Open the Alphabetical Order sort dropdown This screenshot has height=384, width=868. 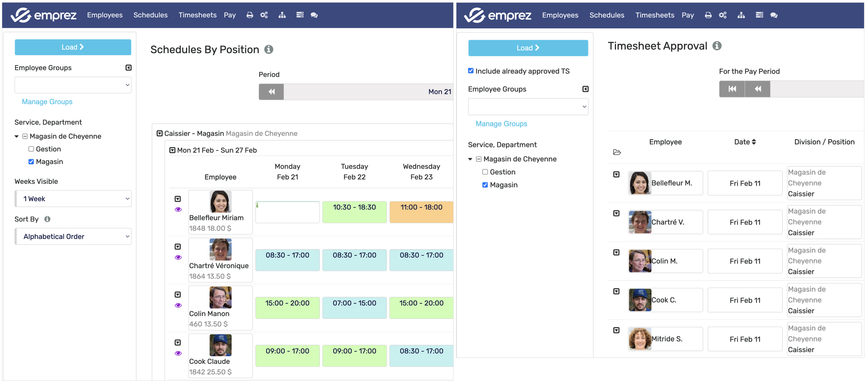coord(73,237)
